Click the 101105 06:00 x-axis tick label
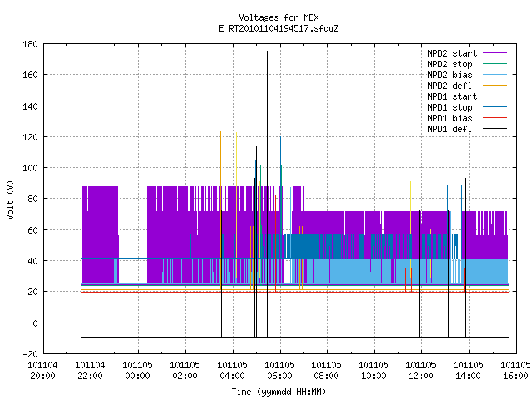Screen dimensions: 532x399 click(279, 371)
